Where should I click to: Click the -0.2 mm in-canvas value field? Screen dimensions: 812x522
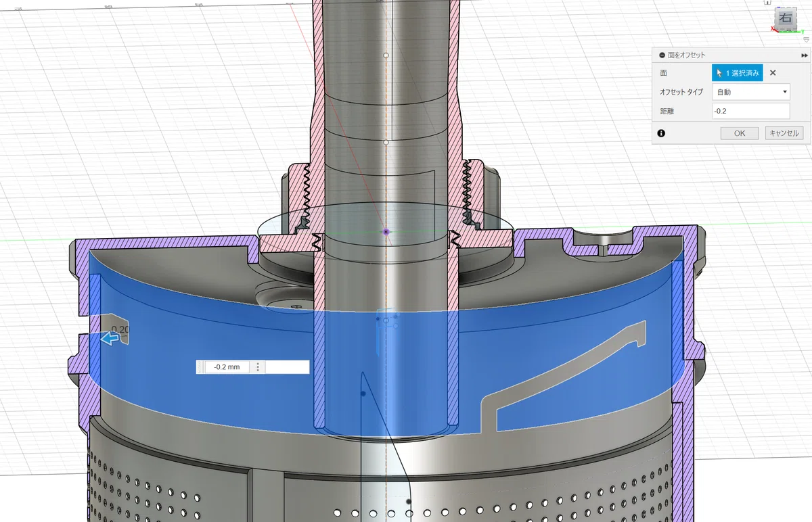(227, 367)
